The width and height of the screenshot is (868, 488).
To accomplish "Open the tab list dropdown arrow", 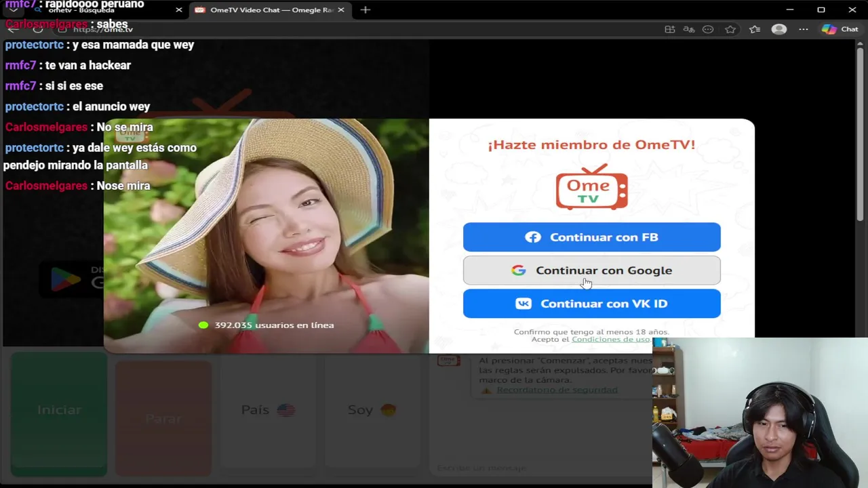I will [x=13, y=10].
